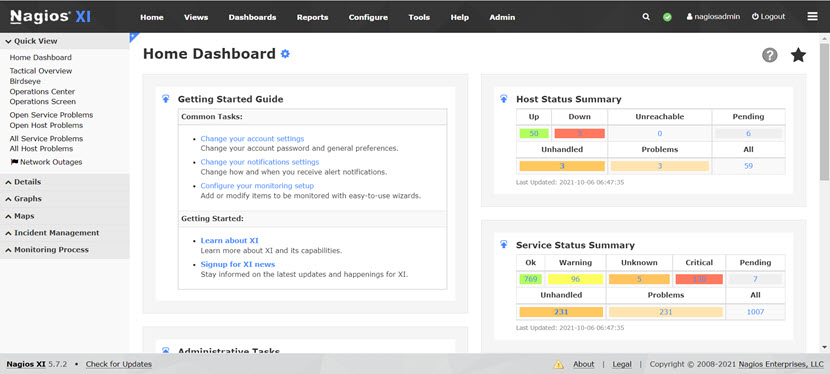Image resolution: width=830 pixels, height=374 pixels.
Task: Click the red Critical services cell
Action: pyautogui.click(x=699, y=279)
